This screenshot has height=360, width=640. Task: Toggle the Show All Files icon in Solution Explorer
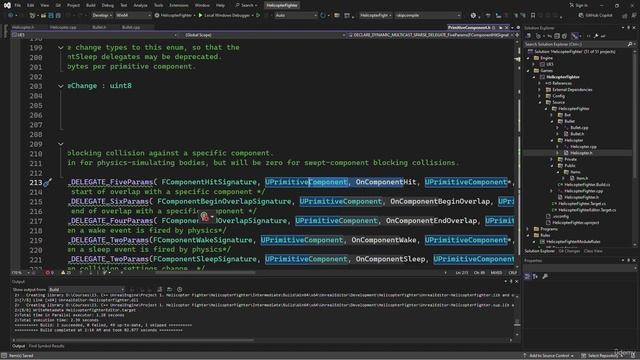point(565,36)
